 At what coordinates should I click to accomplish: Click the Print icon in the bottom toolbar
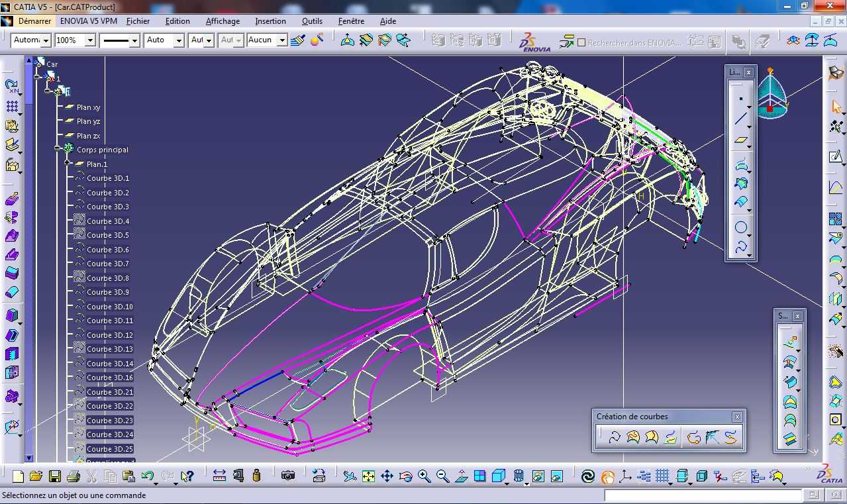(x=73, y=476)
